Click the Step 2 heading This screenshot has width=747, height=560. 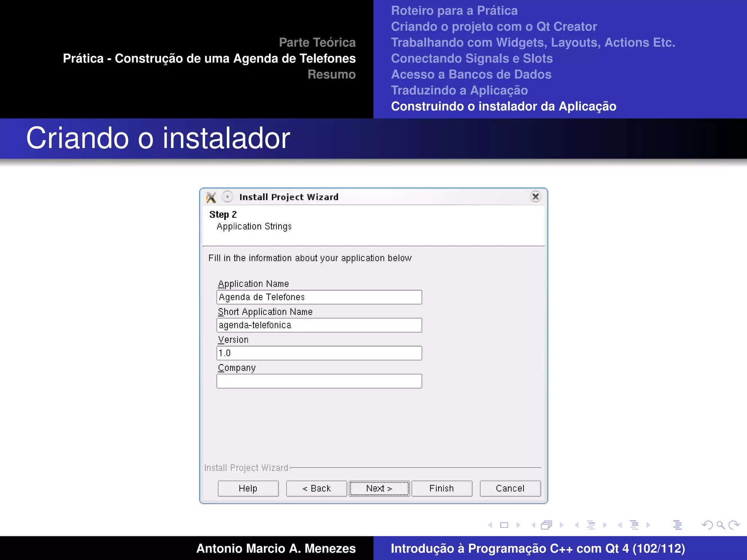pyautogui.click(x=223, y=215)
